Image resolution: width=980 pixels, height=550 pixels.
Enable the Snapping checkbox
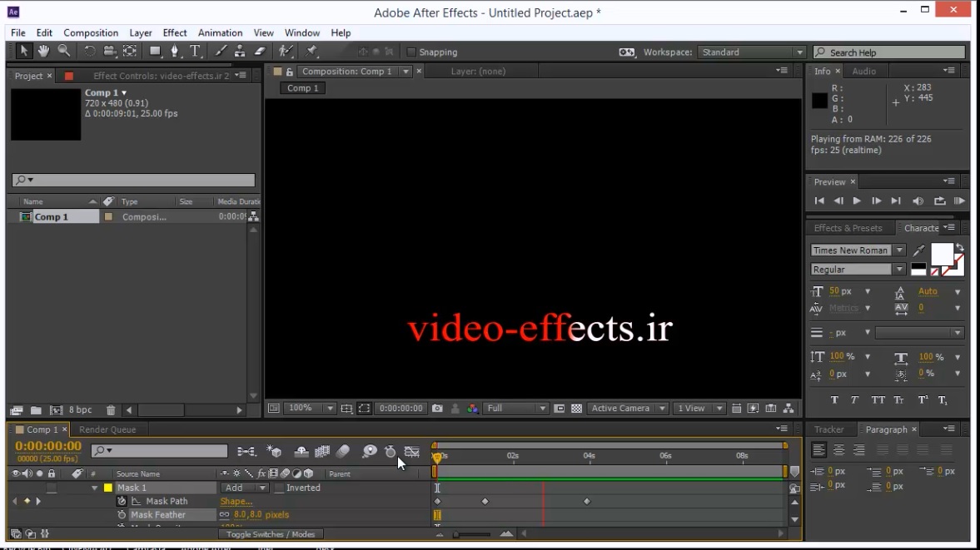(x=411, y=52)
